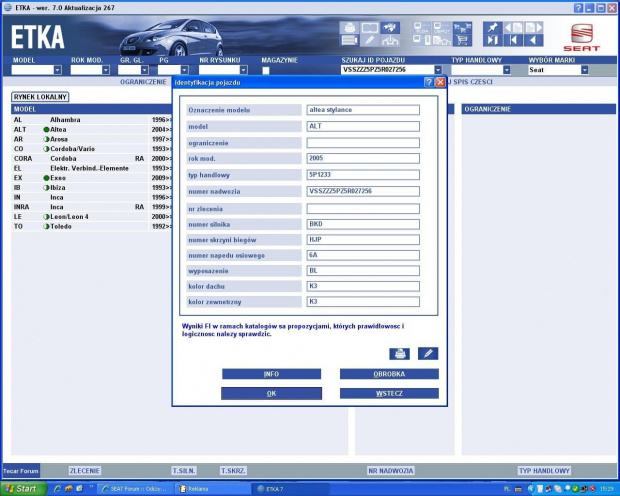Close the identyfikacja pojazdu dialog
The width and height of the screenshot is (620, 496).
click(440, 82)
